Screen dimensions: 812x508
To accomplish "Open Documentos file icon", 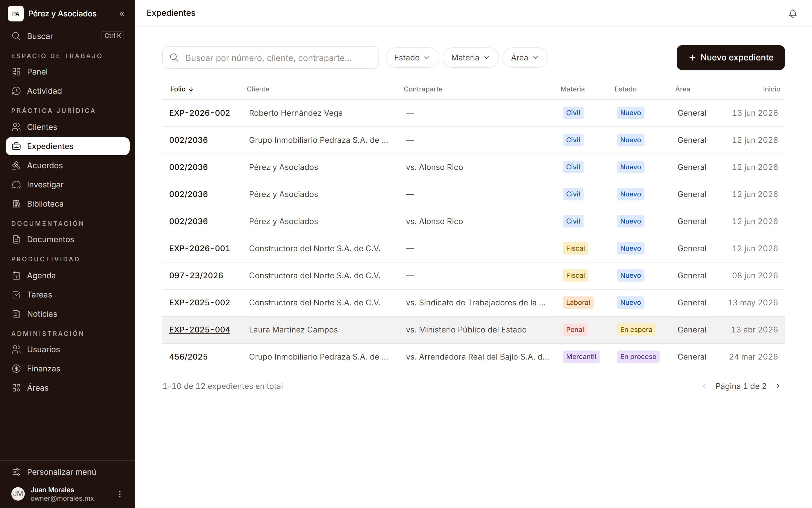I will pyautogui.click(x=16, y=239).
